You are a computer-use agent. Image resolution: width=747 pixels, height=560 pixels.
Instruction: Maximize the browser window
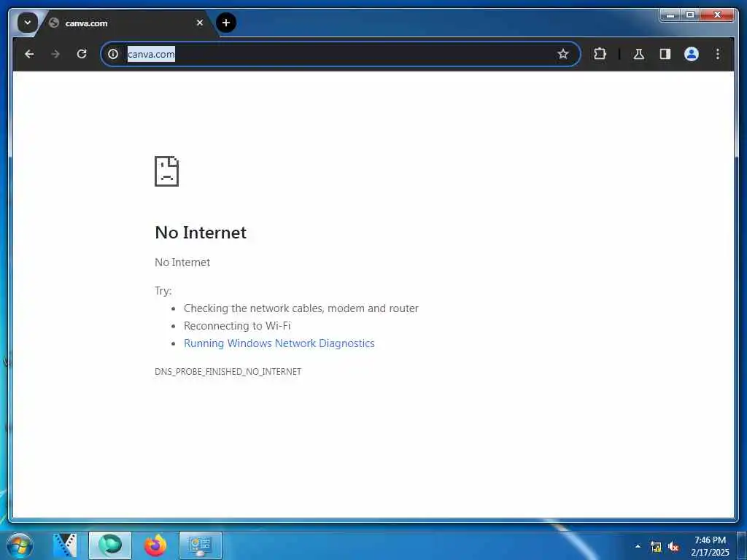coord(690,15)
